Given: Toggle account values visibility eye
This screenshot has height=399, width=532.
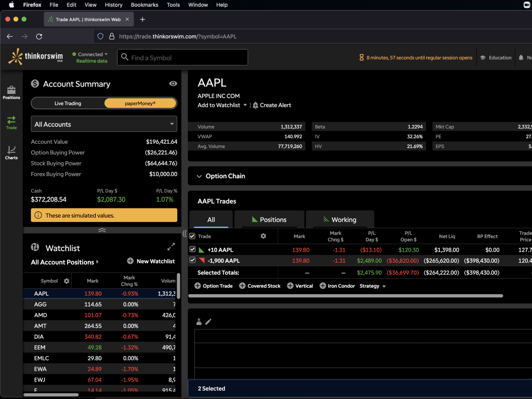Looking at the screenshot, I should 173,84.
